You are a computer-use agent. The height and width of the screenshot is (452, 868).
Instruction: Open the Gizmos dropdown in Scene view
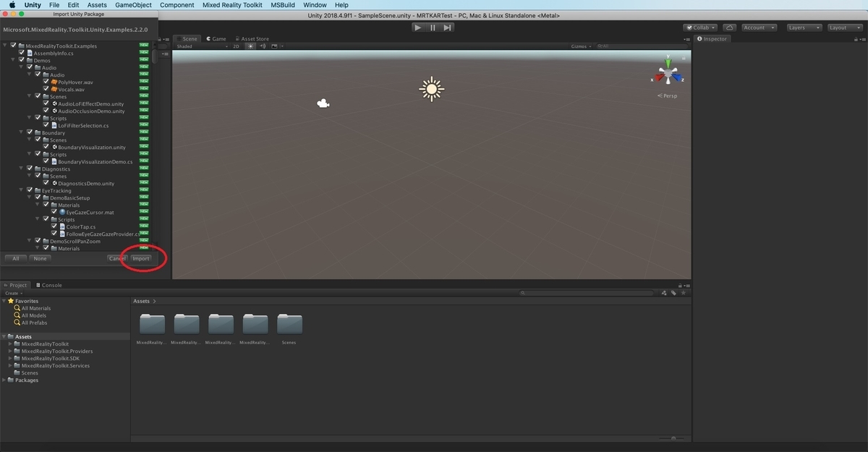click(x=581, y=46)
